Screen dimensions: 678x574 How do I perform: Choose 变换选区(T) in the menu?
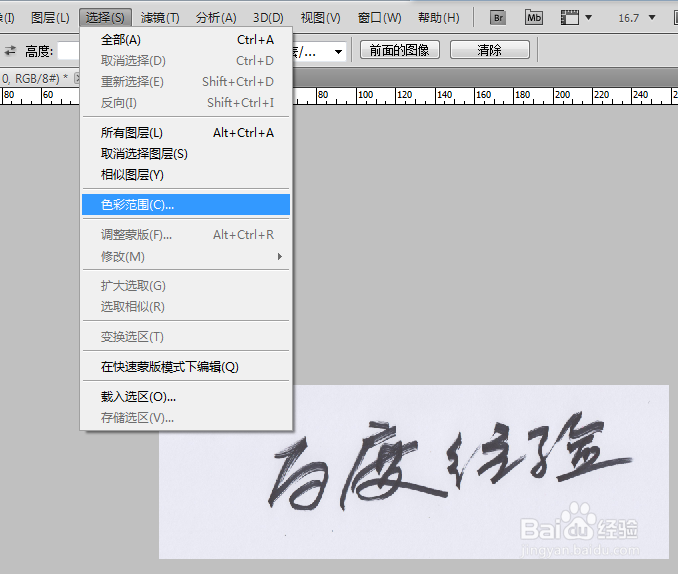pyautogui.click(x=186, y=337)
